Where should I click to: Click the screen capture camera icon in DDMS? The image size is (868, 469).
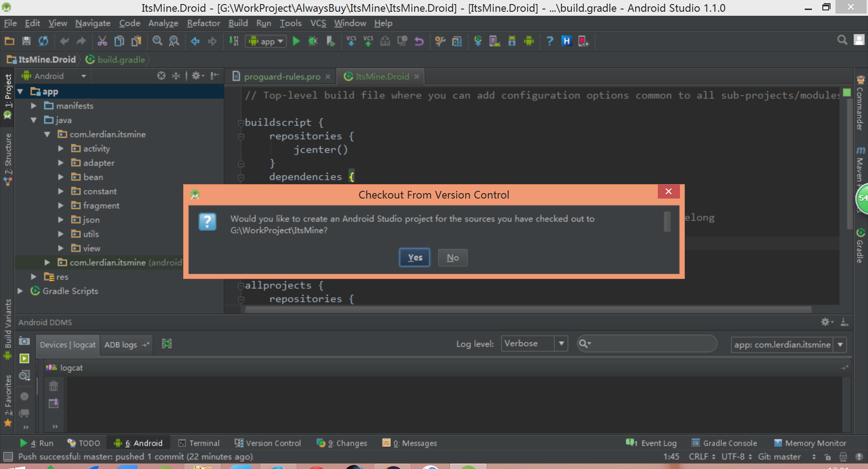[x=24, y=341]
